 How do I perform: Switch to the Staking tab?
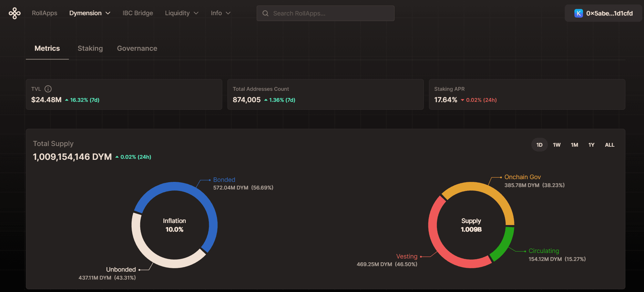tap(90, 48)
